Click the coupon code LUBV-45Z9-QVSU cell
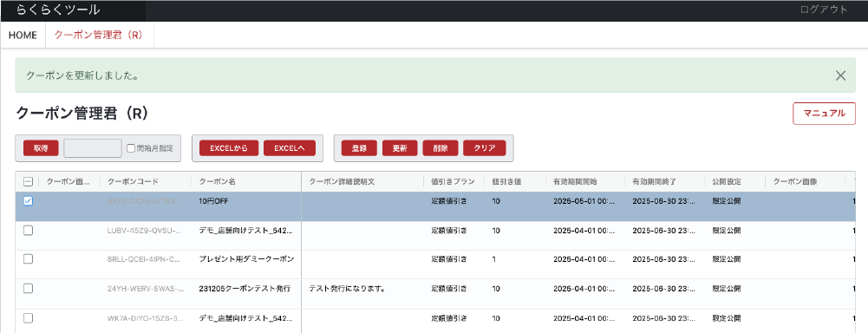 tap(145, 230)
